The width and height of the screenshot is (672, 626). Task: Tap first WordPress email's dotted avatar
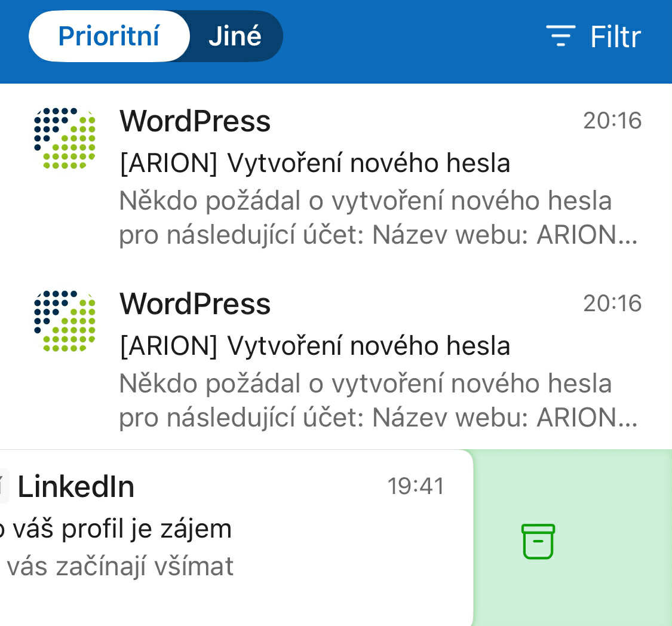pyautogui.click(x=65, y=139)
